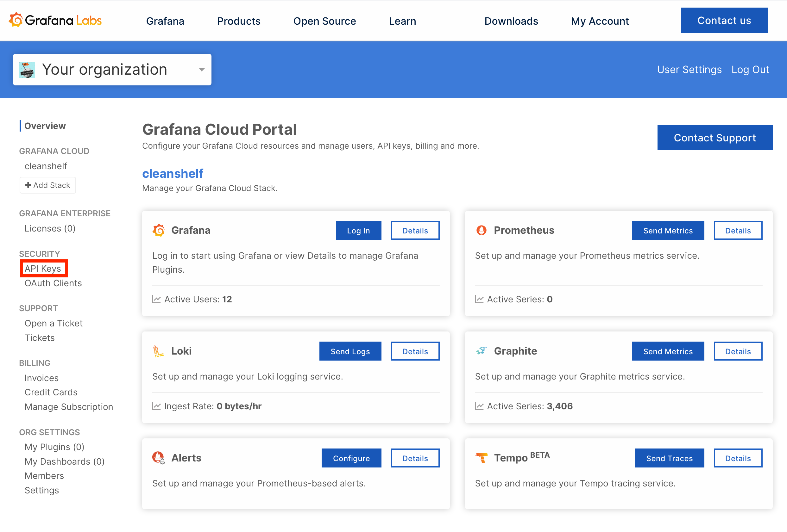Open the cleanshelf stack heading link
Image resolution: width=787 pixels, height=532 pixels.
click(172, 174)
